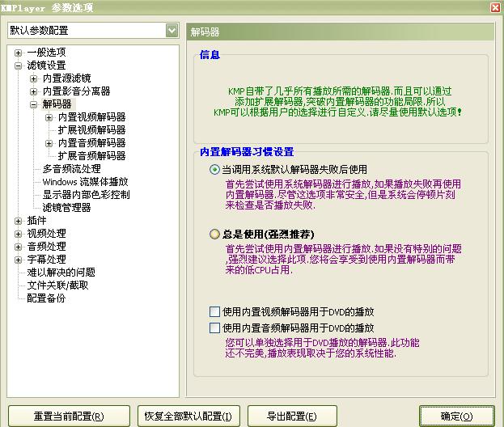Select 一般选项 in the tree
This screenshot has width=504, height=427.
tap(46, 53)
